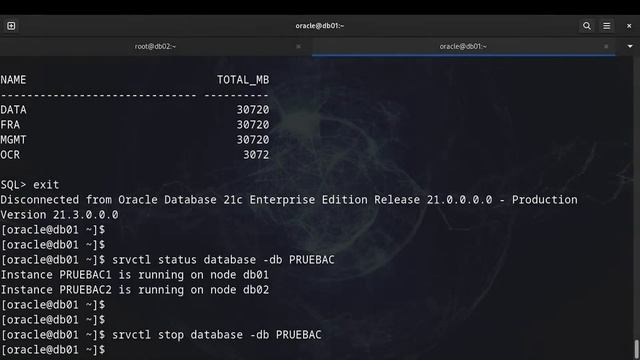Open a new terminal tab
Screen dimensions: 640x360
click(11, 26)
